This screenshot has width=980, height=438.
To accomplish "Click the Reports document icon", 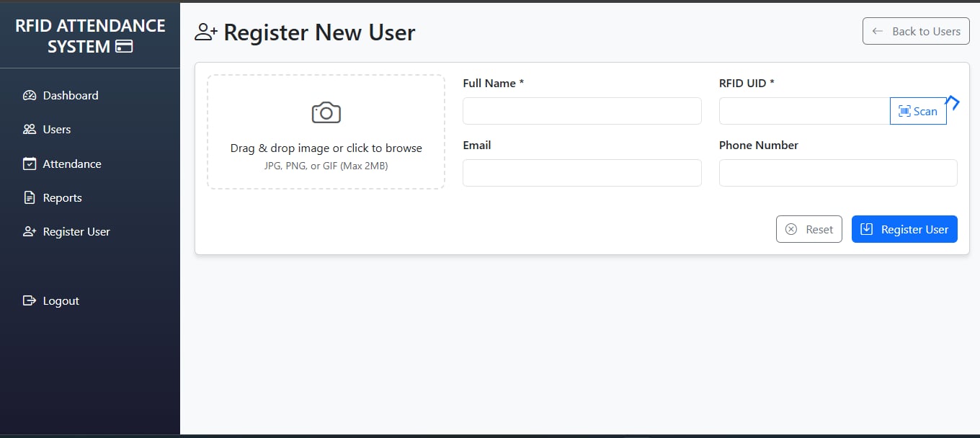I will click(30, 197).
